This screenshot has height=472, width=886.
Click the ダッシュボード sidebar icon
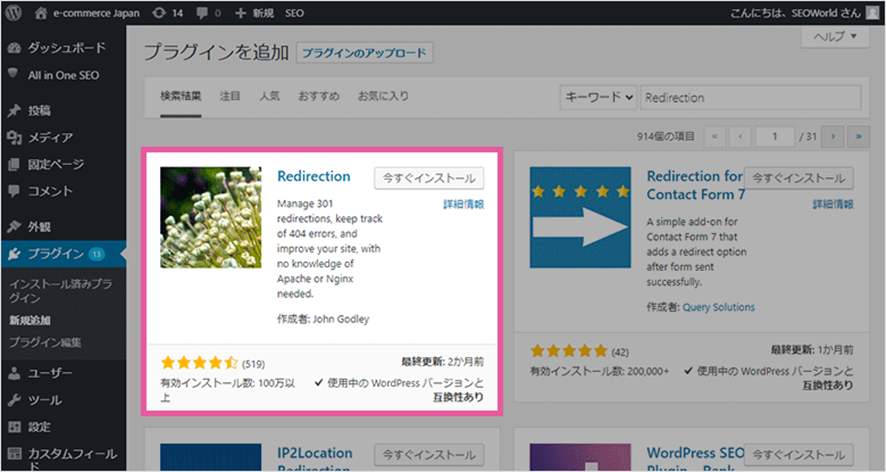click(x=14, y=48)
